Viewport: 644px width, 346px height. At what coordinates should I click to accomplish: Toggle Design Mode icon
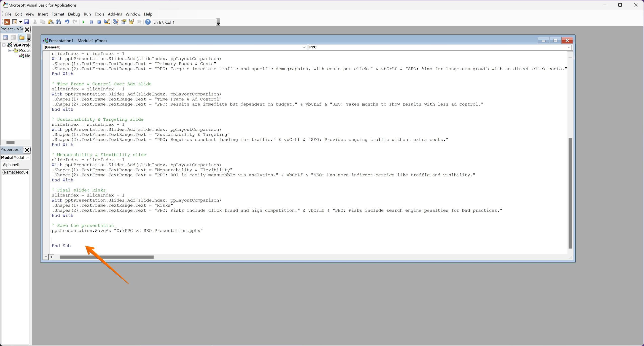point(107,22)
